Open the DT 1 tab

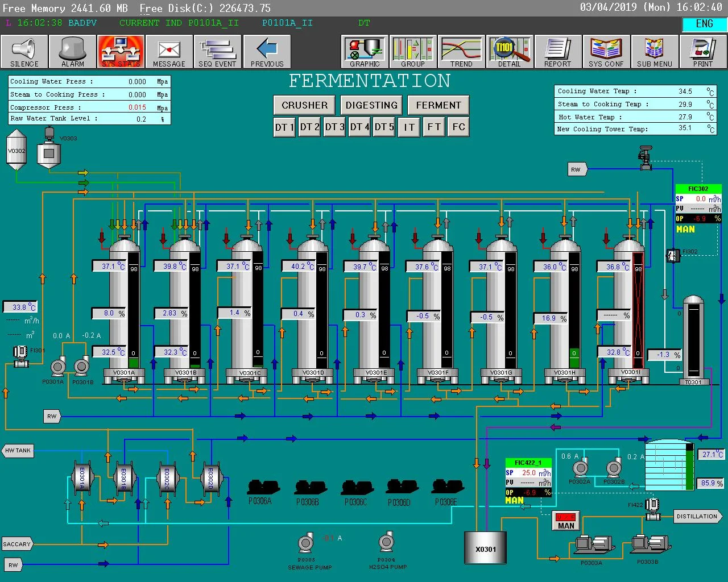pyautogui.click(x=284, y=127)
